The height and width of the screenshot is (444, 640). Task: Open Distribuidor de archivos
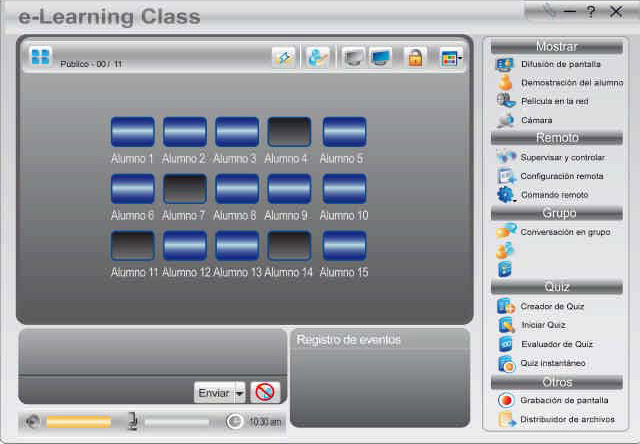(x=566, y=419)
